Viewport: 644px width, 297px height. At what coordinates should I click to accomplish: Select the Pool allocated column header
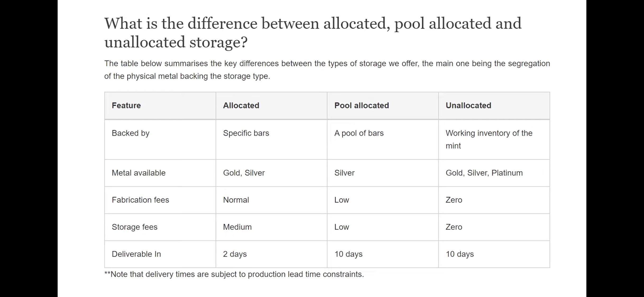coord(361,105)
